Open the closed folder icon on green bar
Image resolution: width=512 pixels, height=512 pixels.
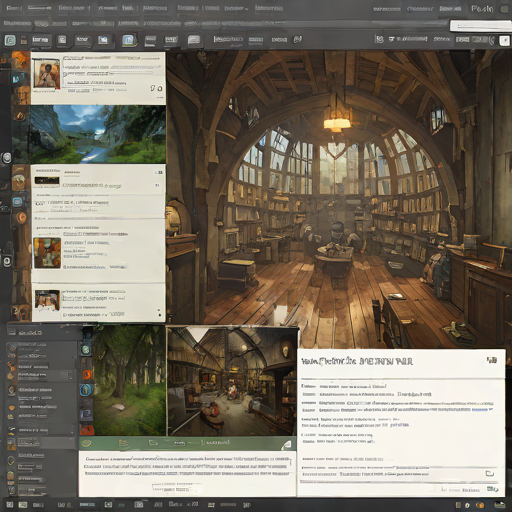[153, 443]
